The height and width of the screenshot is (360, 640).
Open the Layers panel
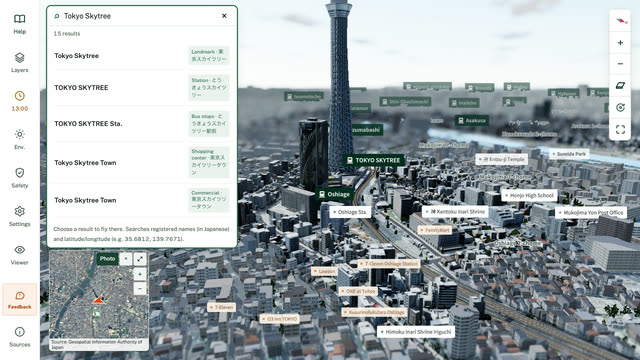click(20, 62)
